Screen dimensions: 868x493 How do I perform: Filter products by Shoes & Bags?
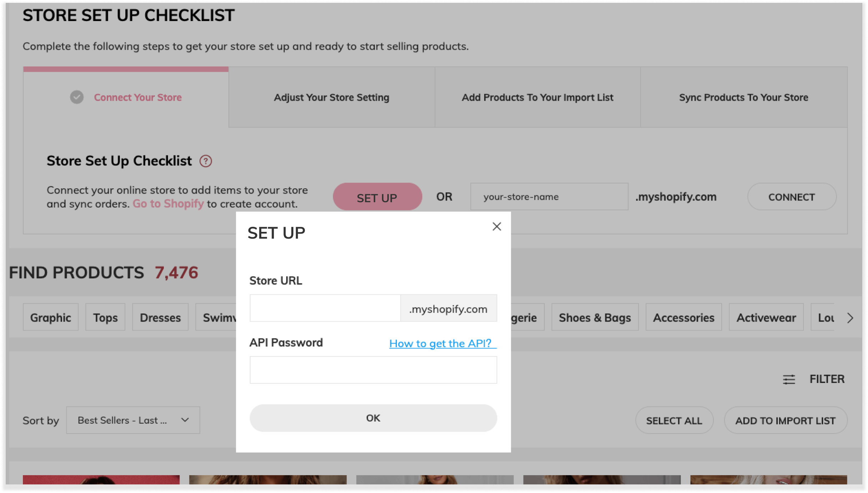click(x=595, y=317)
